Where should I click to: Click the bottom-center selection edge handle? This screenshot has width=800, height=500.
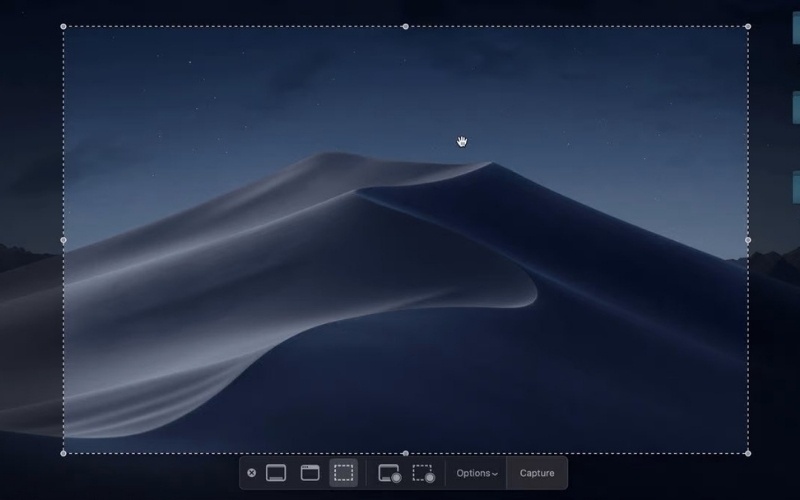405,453
